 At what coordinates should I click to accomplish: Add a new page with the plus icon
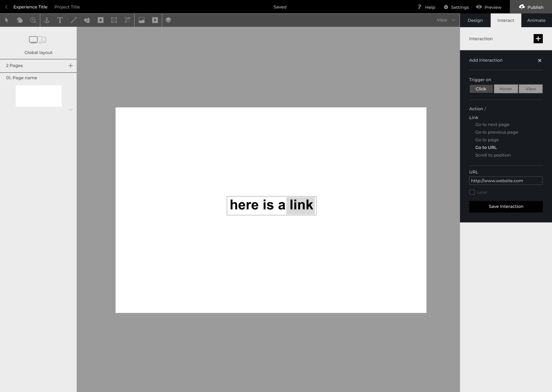71,66
